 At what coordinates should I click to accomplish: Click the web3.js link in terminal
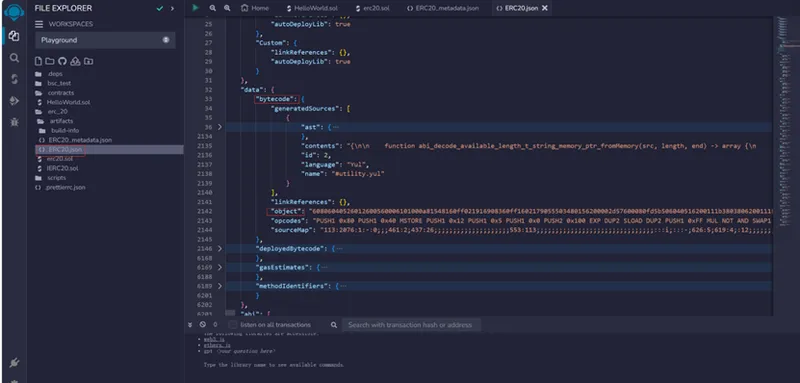[x=214, y=339]
